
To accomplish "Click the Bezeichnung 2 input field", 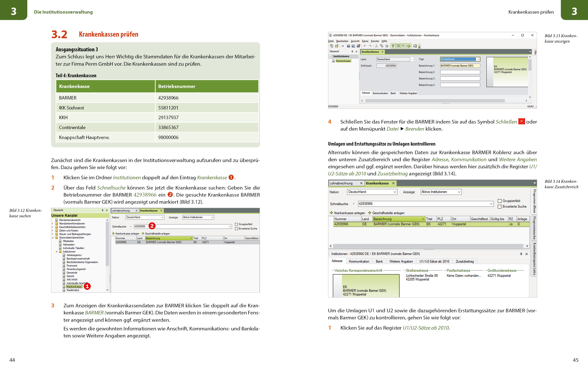I will (460, 72).
